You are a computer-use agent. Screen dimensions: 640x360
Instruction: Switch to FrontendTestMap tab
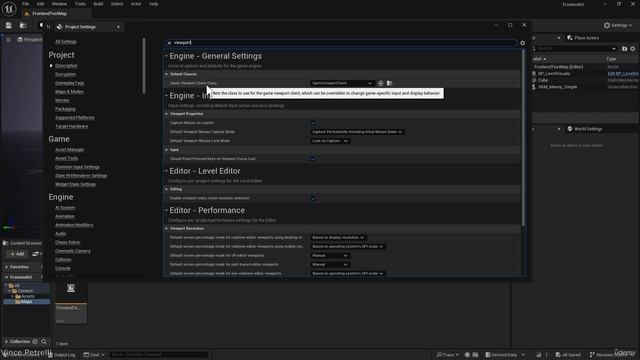coord(49,13)
